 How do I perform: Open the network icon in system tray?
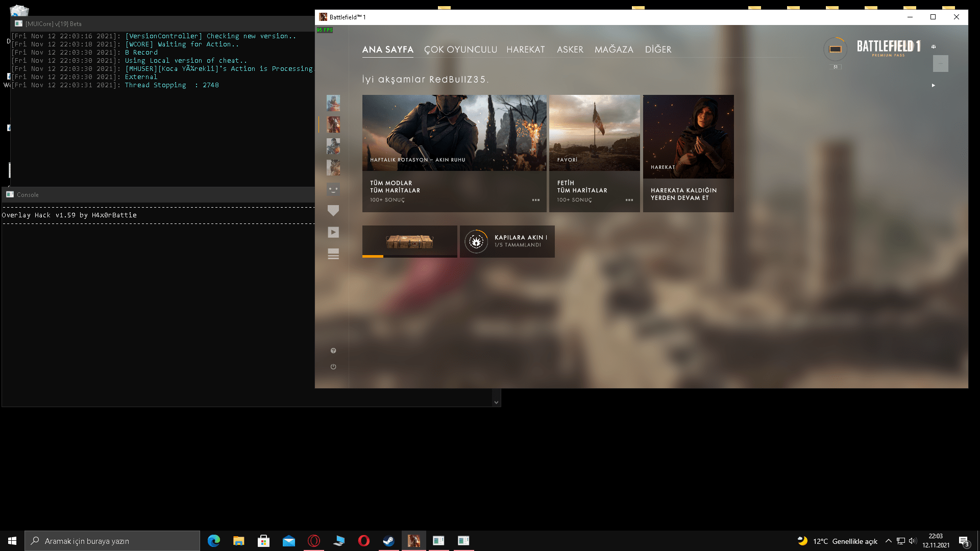901,541
